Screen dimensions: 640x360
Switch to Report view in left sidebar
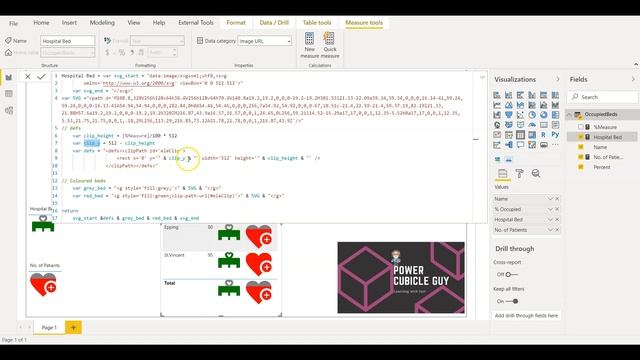coord(9,77)
